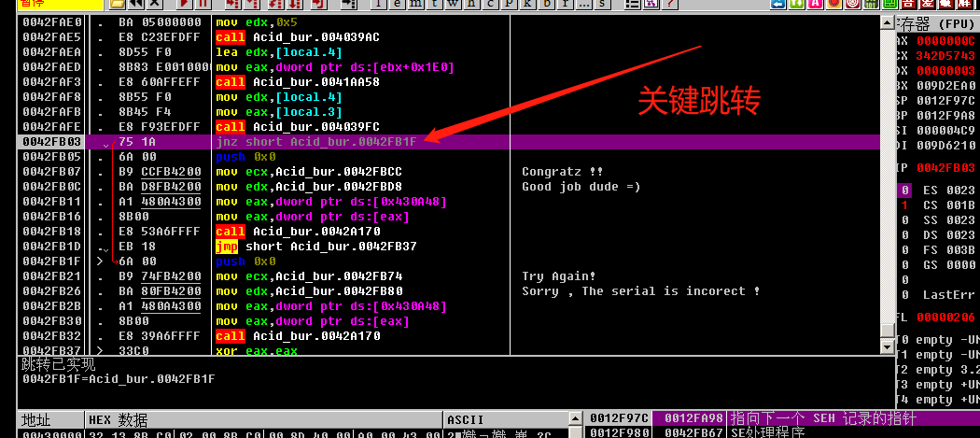Screen dimensions: 980x438
Task: Open executable modules via 'e' toolbar button
Action: click(397, 3)
